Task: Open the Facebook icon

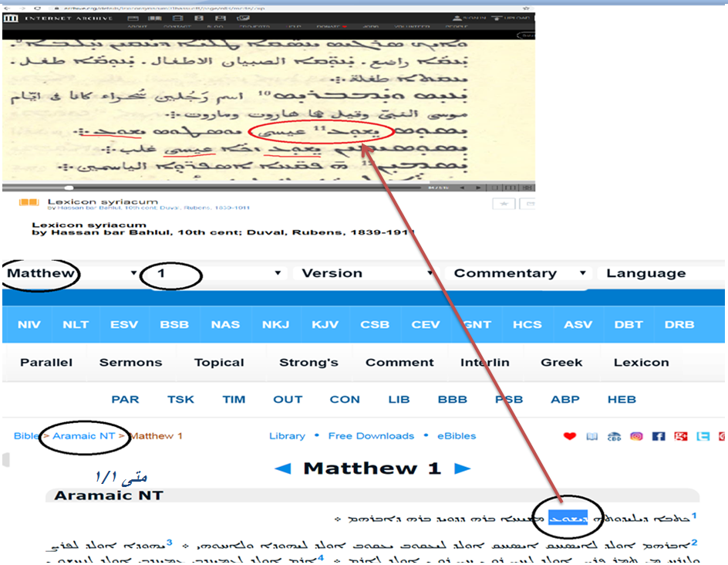Action: click(x=659, y=436)
